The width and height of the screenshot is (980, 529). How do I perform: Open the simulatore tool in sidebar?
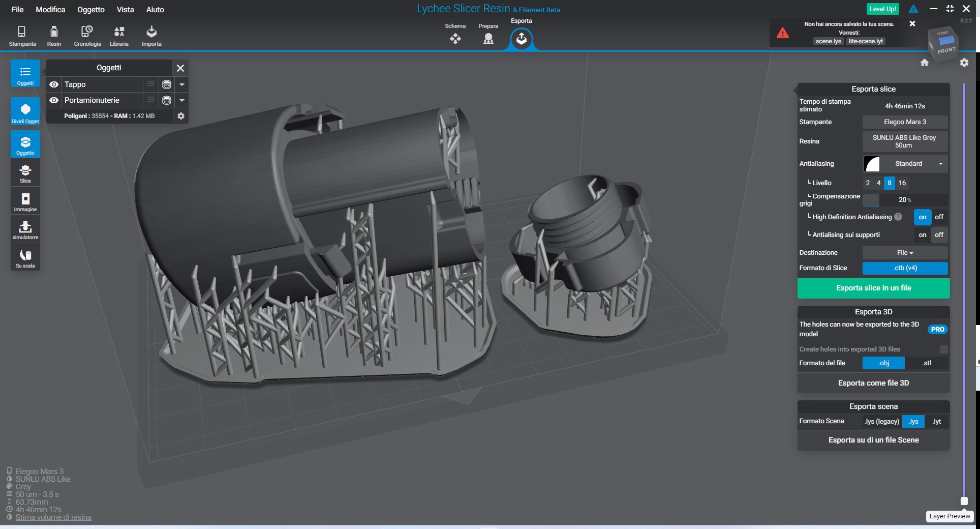25,230
